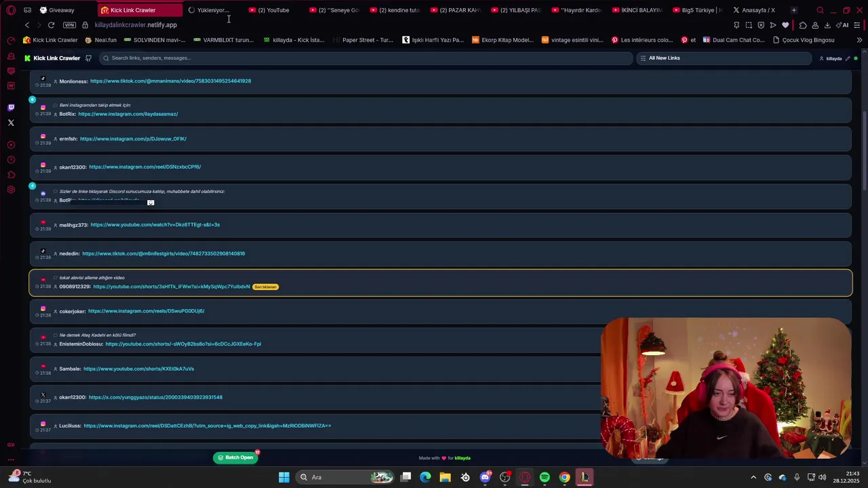Screen dimensions: 868x488
Task: Open the Çocuk Vlog Bingosu bookmark
Action: [804, 40]
